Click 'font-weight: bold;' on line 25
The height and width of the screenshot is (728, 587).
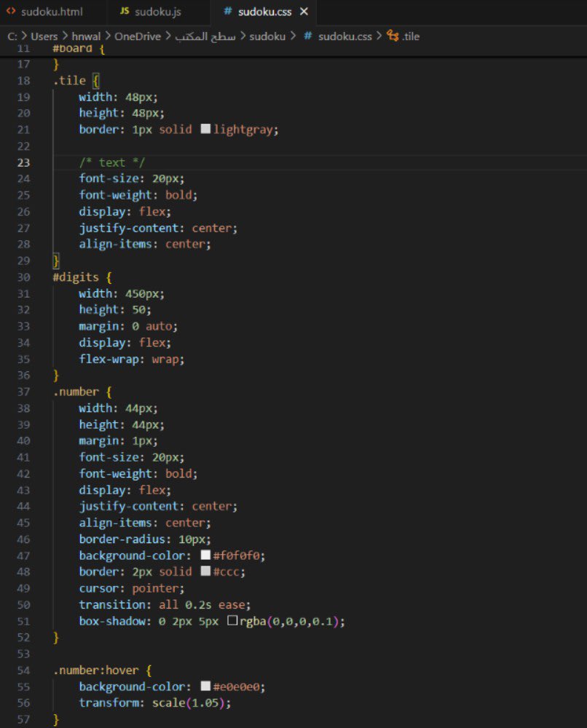(x=138, y=195)
